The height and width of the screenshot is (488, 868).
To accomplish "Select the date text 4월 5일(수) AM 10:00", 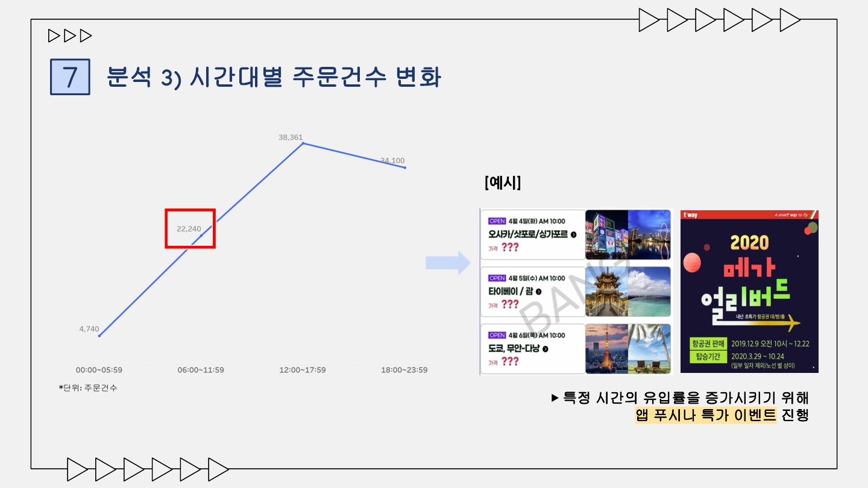I will tap(536, 278).
